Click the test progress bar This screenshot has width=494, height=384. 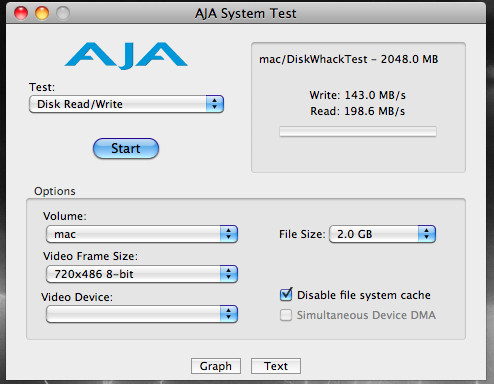(x=358, y=132)
